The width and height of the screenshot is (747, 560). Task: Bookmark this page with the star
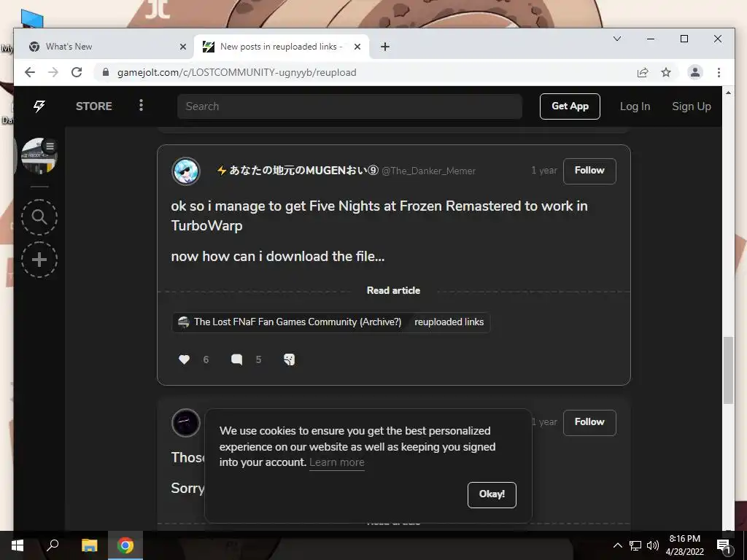coord(666,72)
